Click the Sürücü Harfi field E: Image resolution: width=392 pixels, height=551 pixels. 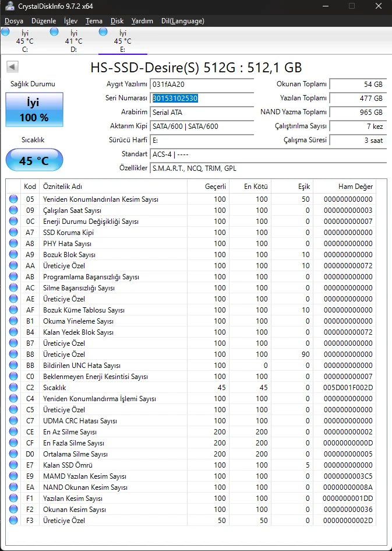202,140
